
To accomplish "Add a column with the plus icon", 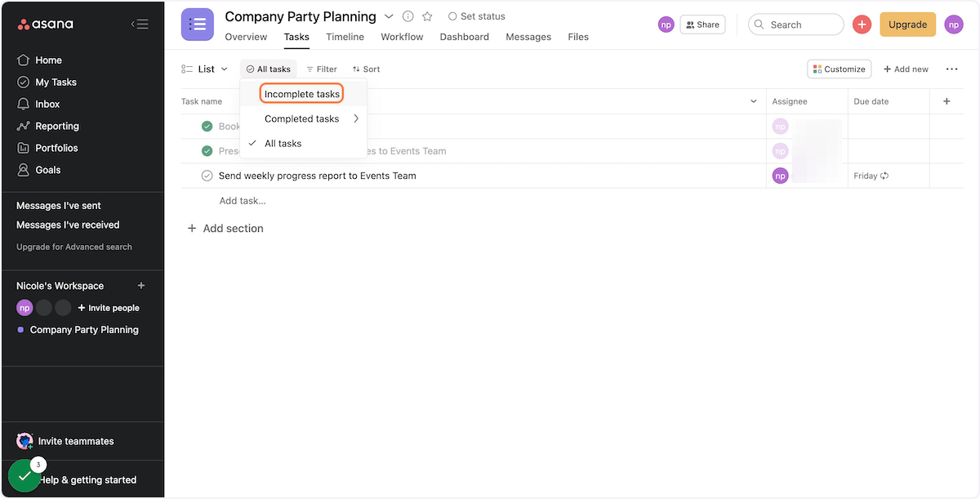I will pos(947,101).
